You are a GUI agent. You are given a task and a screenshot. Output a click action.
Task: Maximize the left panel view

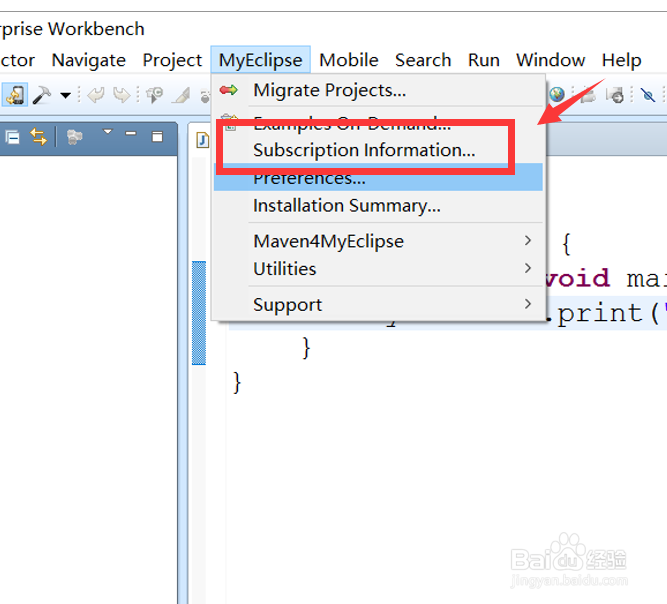pyautogui.click(x=157, y=137)
